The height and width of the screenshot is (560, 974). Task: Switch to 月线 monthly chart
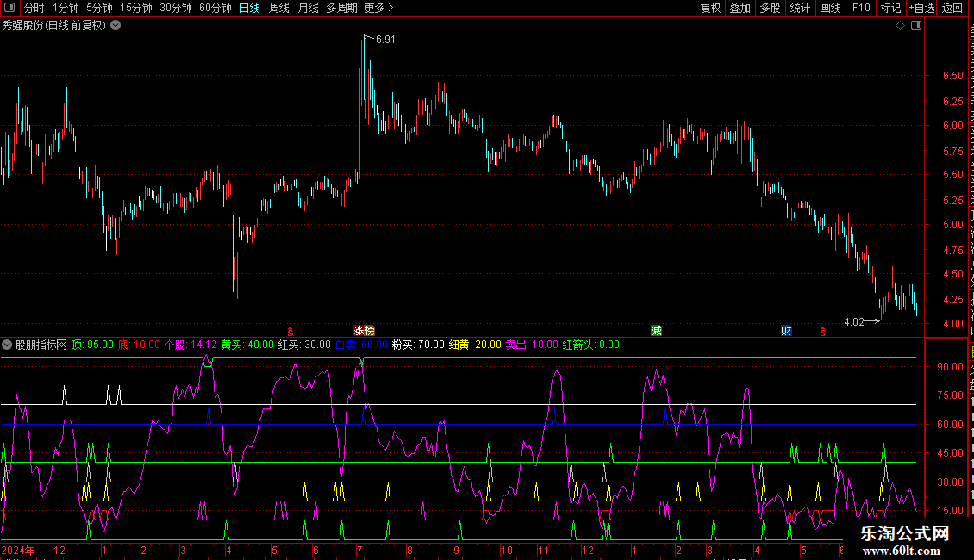point(308,8)
